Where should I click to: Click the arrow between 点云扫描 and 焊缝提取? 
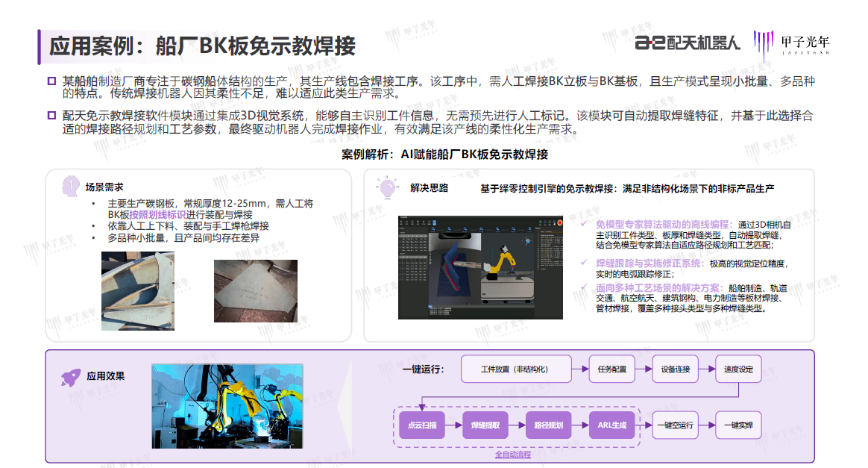coord(454,425)
